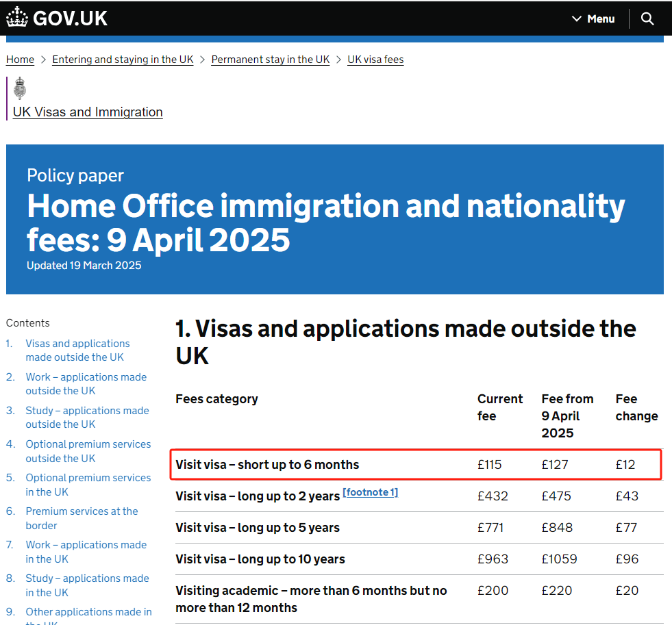This screenshot has width=672, height=625.
Task: Click the GOV.UK crown logo
Action: [x=17, y=18]
